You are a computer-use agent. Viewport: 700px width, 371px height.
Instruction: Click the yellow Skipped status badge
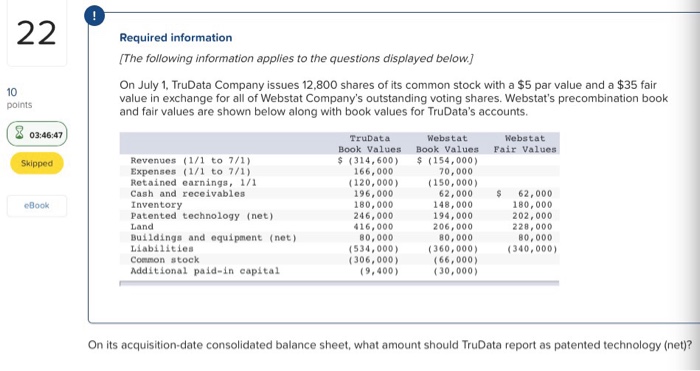(37, 163)
